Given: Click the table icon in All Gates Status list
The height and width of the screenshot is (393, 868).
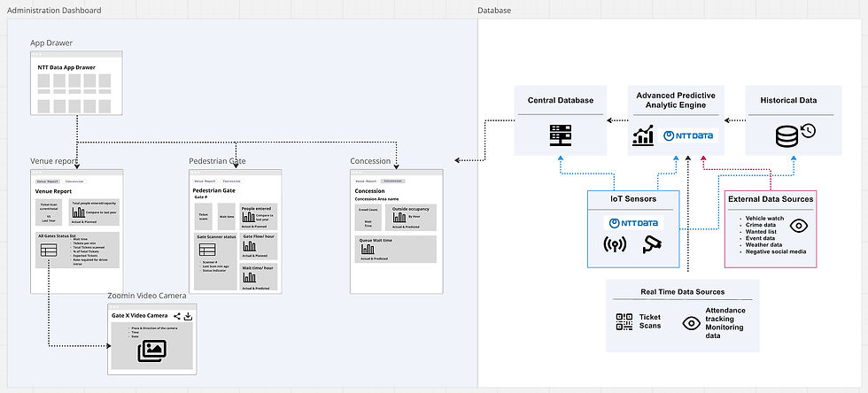Looking at the screenshot, I should pos(49,250).
